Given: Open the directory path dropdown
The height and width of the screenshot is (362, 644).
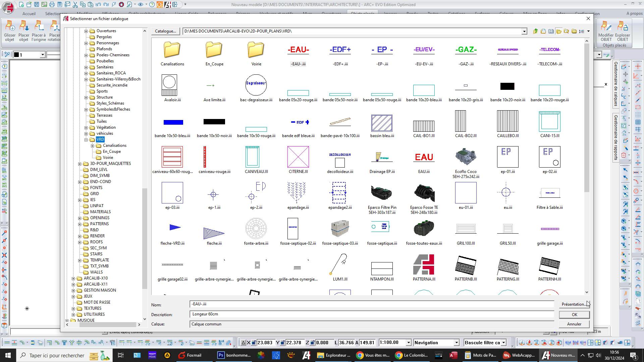Looking at the screenshot, I should pyautogui.click(x=524, y=31).
